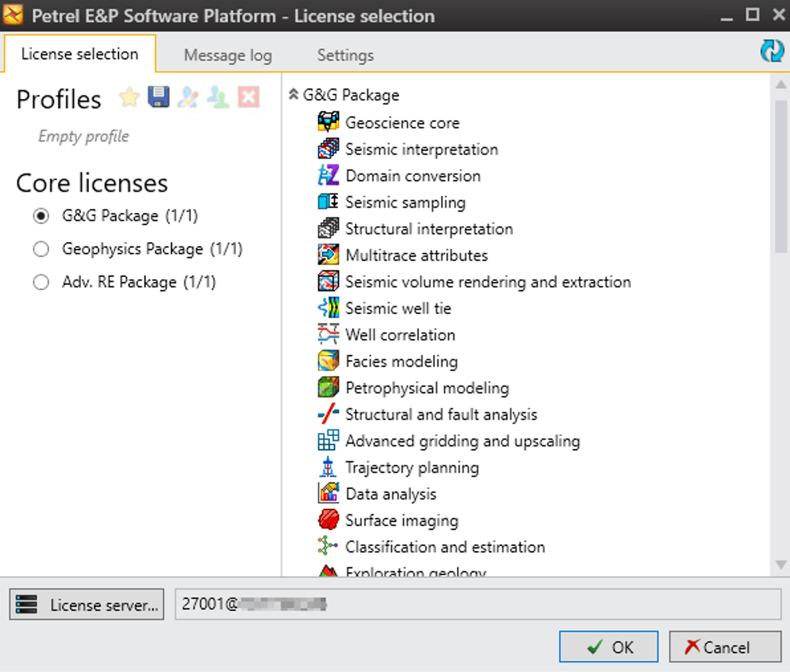
Task: Select the Geophysics Package radio button
Action: [x=42, y=249]
